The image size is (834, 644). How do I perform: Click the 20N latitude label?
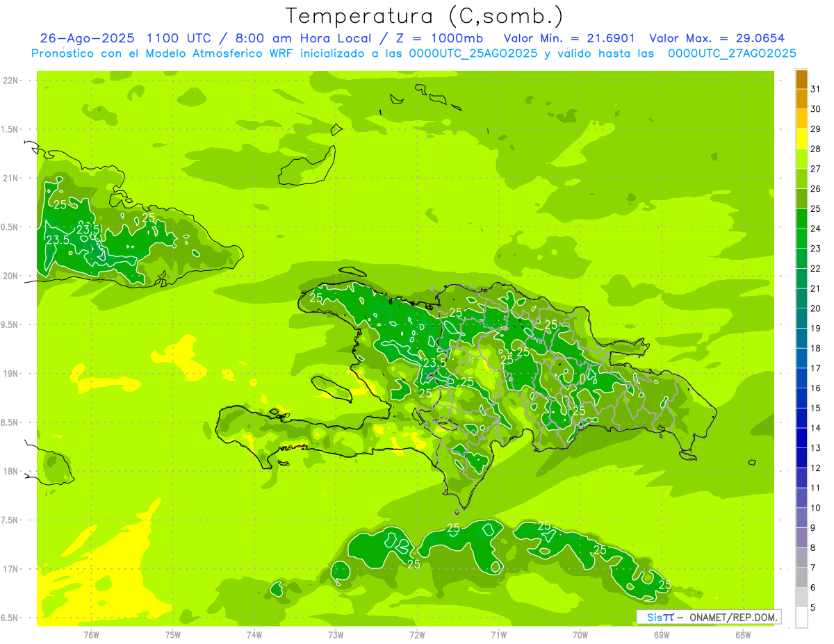(x=11, y=276)
